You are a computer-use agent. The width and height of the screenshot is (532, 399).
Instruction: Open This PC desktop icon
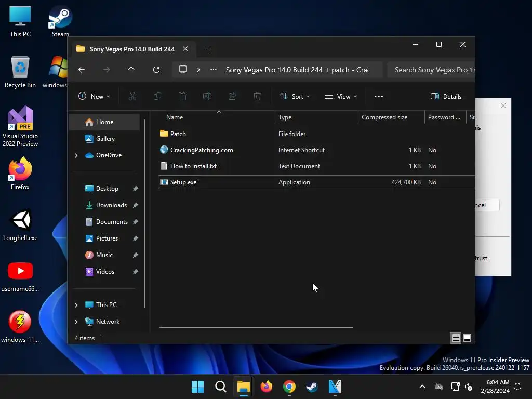20,21
